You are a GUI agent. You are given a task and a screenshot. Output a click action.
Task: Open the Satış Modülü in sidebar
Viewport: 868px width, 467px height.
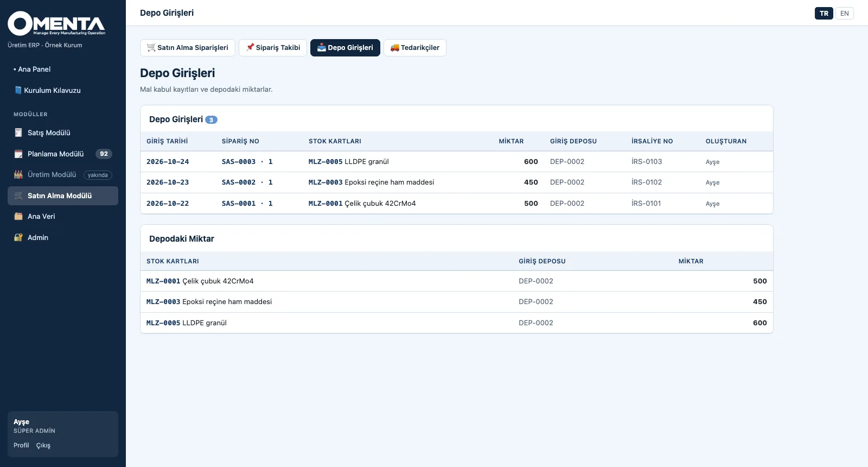pos(63,132)
